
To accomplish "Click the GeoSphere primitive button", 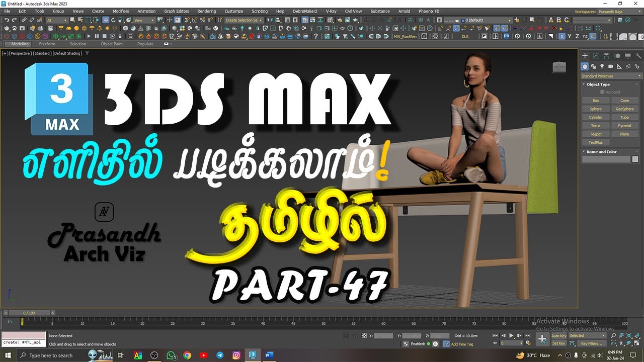I will point(625,109).
